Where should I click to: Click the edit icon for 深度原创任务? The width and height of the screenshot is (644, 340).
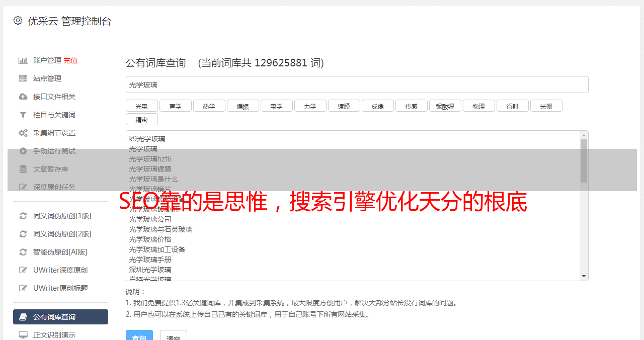click(x=23, y=187)
